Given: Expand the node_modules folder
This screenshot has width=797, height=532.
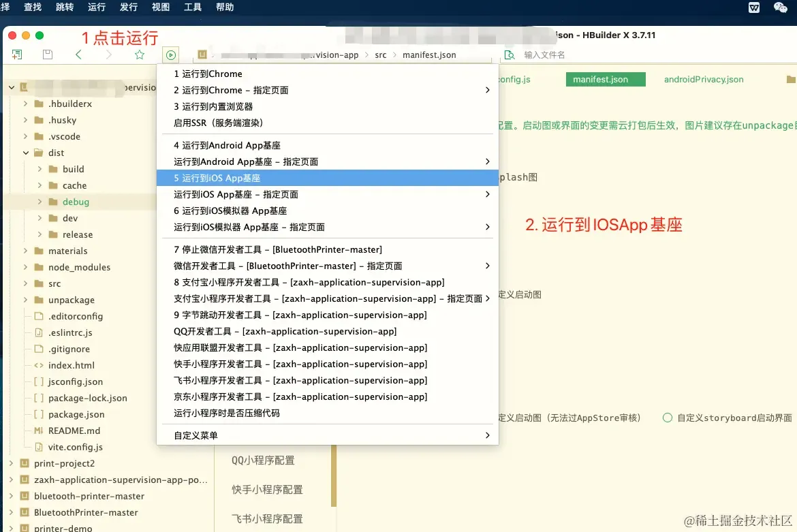Looking at the screenshot, I should pos(25,267).
